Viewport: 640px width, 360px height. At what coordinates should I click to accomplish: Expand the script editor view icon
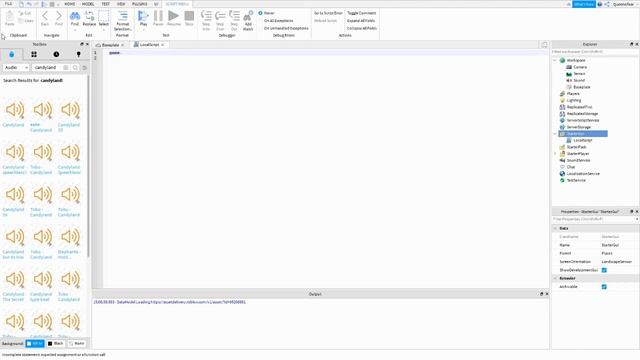coord(544,44)
